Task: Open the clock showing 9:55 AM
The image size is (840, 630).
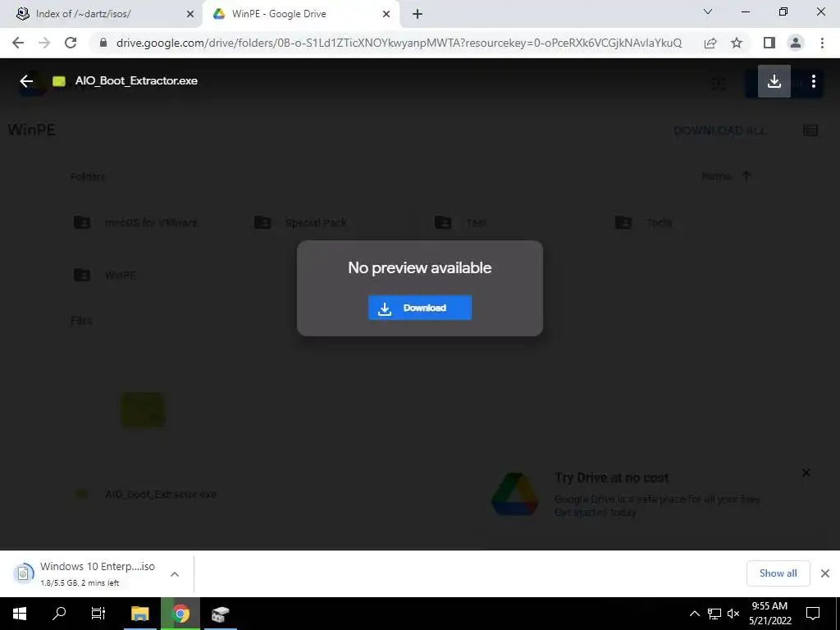Action: coord(769,614)
